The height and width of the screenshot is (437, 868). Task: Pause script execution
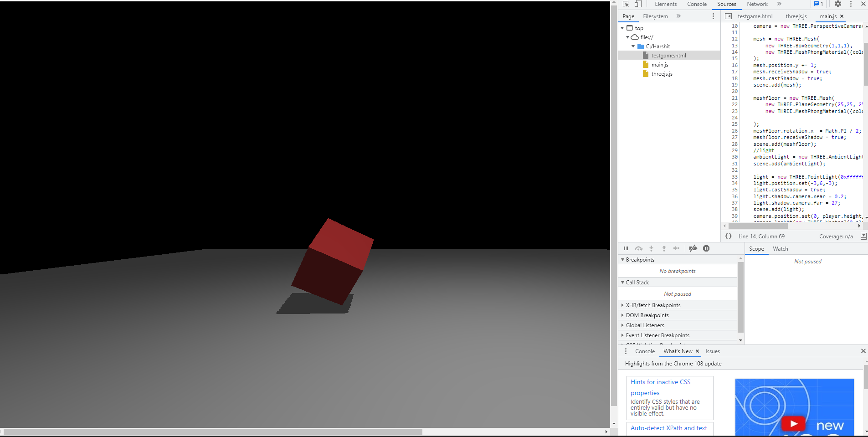tap(626, 248)
